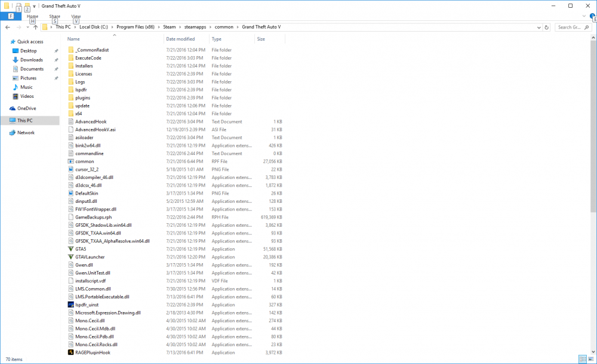The width and height of the screenshot is (597, 364).
Task: Switch to Details view layout button
Action: (583, 359)
